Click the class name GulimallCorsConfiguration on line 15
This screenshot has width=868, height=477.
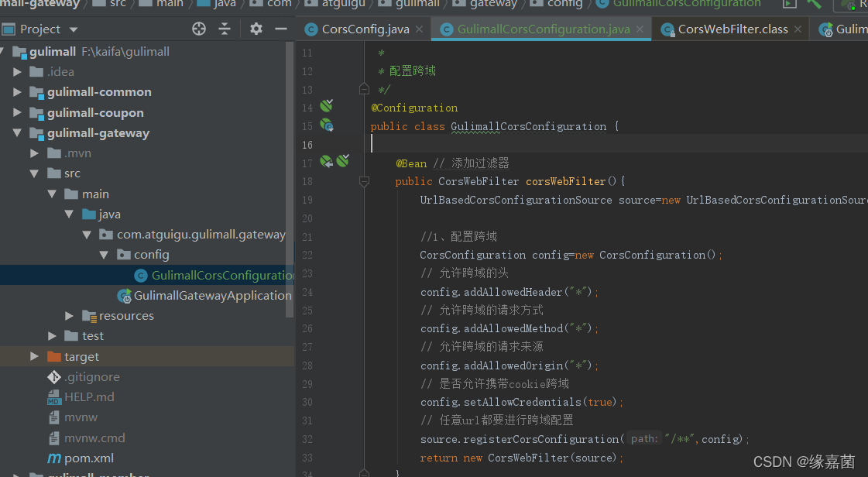pyautogui.click(x=529, y=126)
